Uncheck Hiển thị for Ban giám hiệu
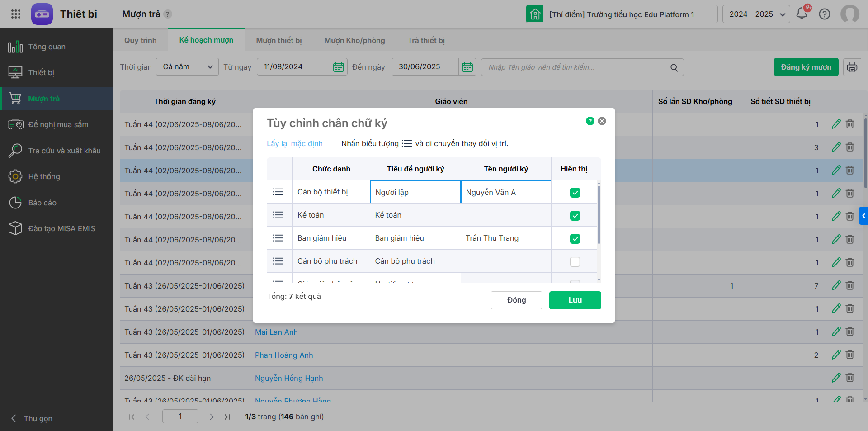The image size is (868, 431). point(575,239)
